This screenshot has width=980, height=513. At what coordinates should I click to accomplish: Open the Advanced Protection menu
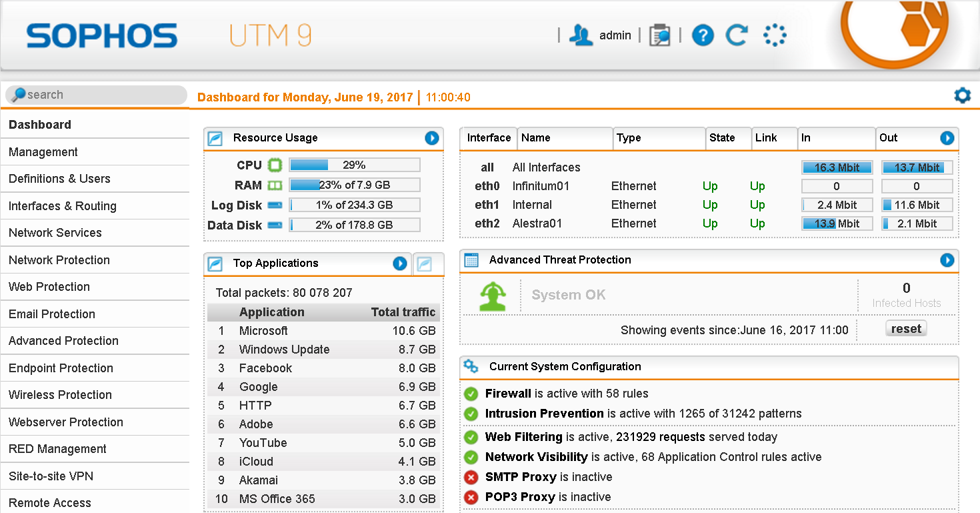click(95, 341)
